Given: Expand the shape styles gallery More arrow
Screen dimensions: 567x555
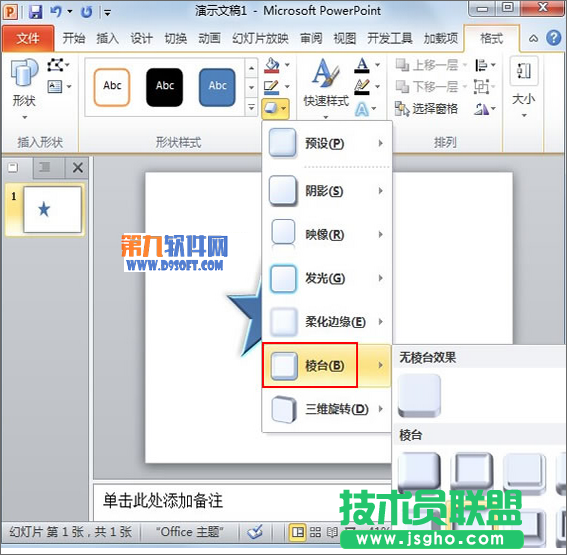Looking at the screenshot, I should click(251, 107).
